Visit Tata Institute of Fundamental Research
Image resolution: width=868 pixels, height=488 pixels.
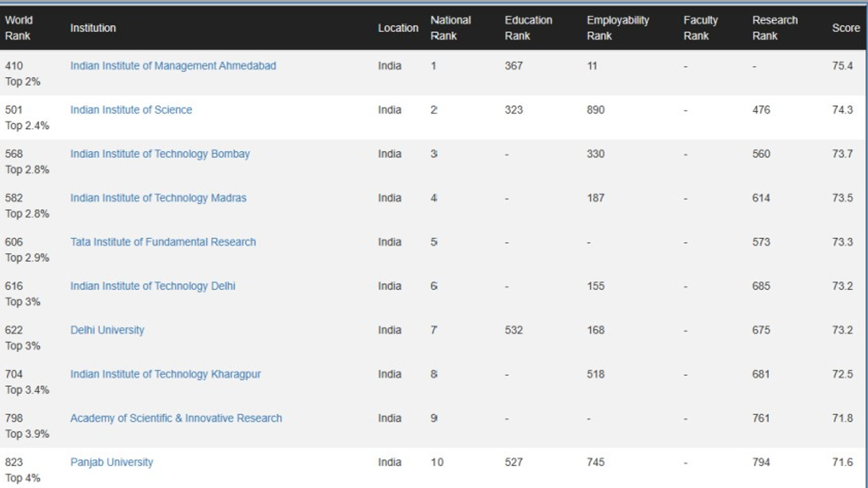pyautogui.click(x=163, y=242)
